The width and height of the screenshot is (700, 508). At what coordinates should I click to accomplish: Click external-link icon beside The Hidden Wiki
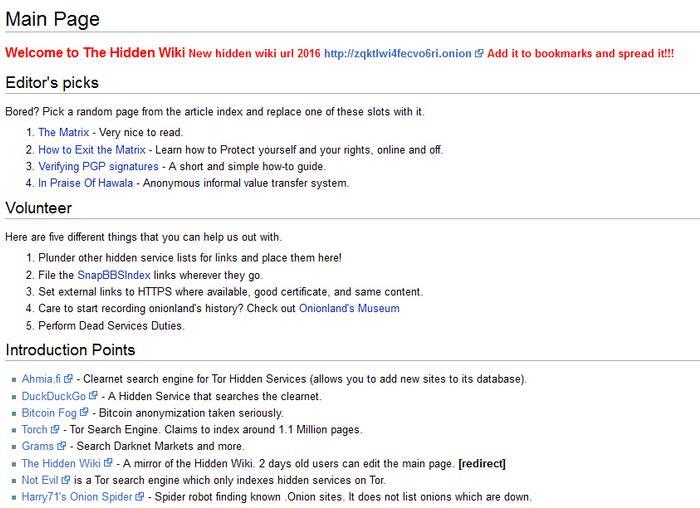pyautogui.click(x=108, y=463)
